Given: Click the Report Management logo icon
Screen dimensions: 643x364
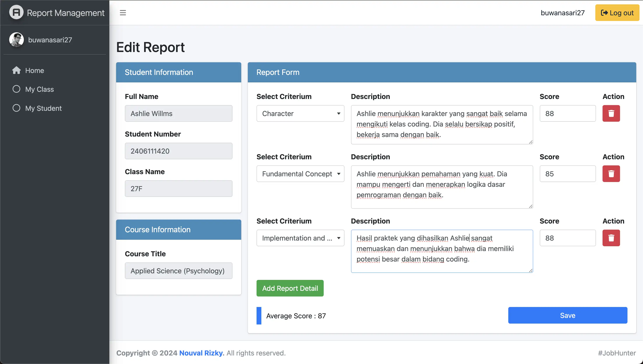Looking at the screenshot, I should 16,12.
